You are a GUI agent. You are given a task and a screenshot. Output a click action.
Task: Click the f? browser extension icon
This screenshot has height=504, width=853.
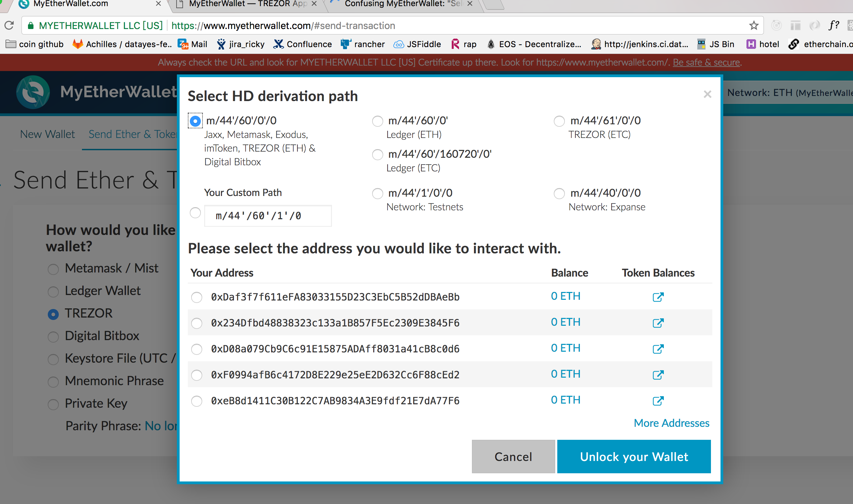pyautogui.click(x=834, y=25)
